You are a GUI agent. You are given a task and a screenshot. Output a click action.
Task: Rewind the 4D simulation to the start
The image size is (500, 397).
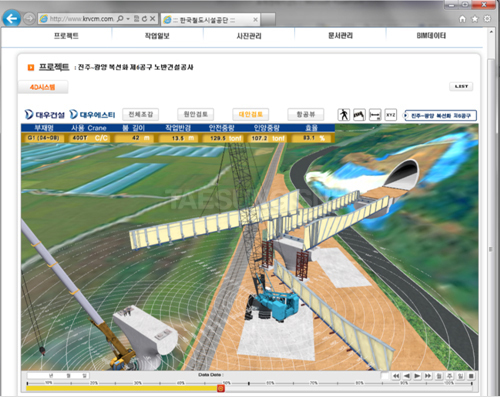pos(396,376)
